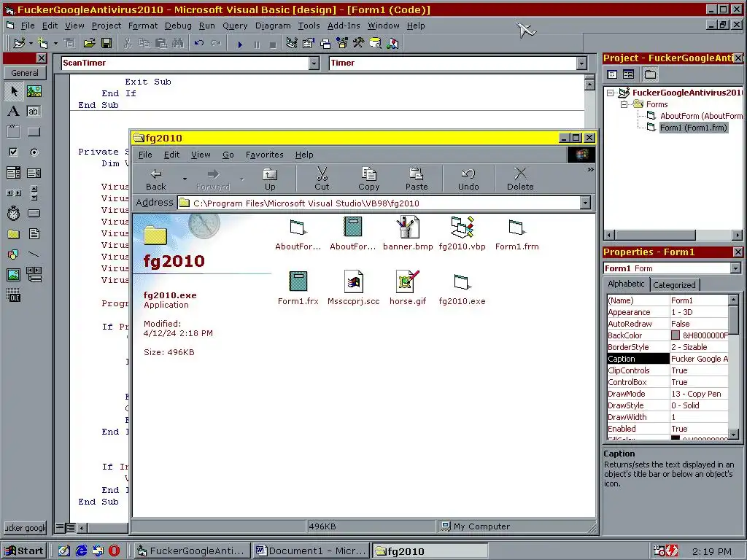Click the Copy button in fg2010
This screenshot has height=560, width=747.
(368, 179)
